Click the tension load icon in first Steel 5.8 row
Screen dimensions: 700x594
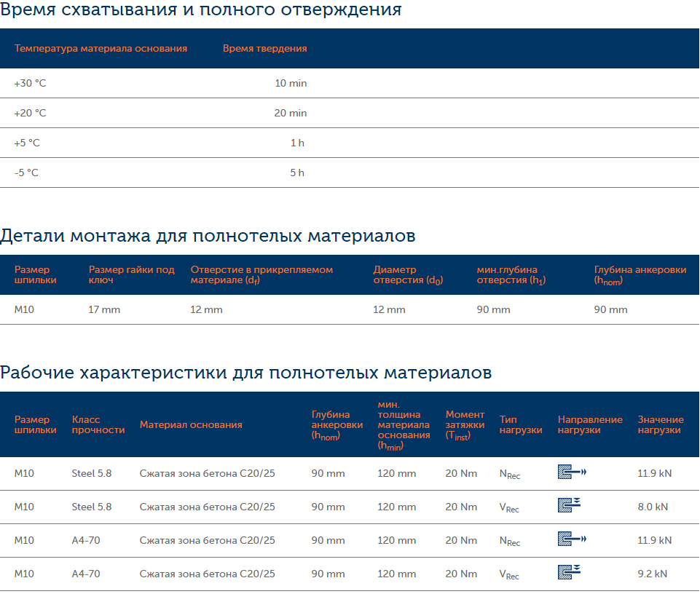coord(572,473)
